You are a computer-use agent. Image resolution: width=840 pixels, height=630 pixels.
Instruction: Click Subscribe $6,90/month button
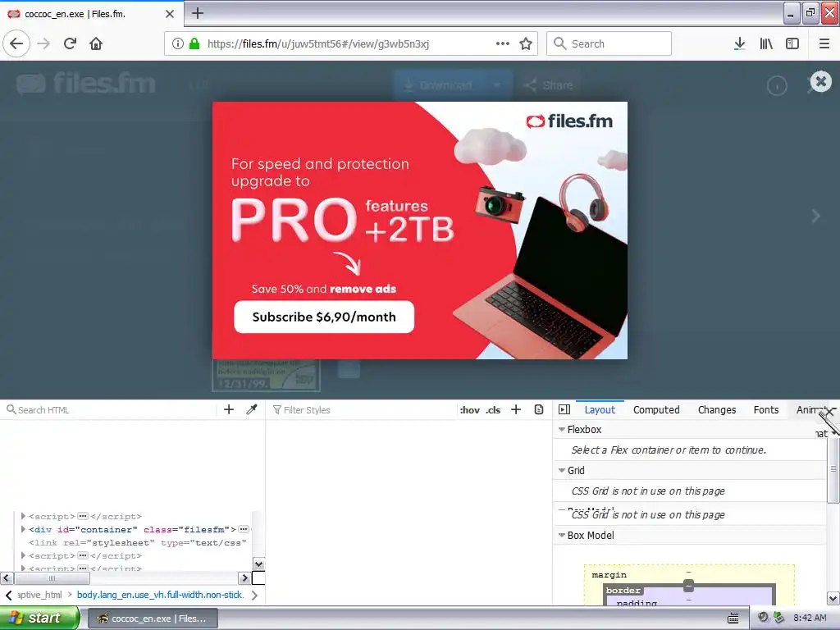click(324, 317)
